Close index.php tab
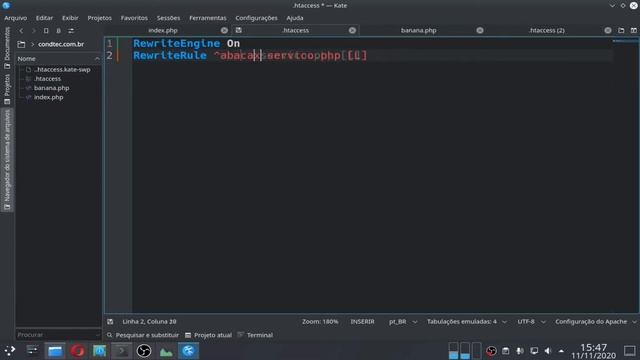Viewport: 640px width, 360px height. pyautogui.click(x=224, y=30)
